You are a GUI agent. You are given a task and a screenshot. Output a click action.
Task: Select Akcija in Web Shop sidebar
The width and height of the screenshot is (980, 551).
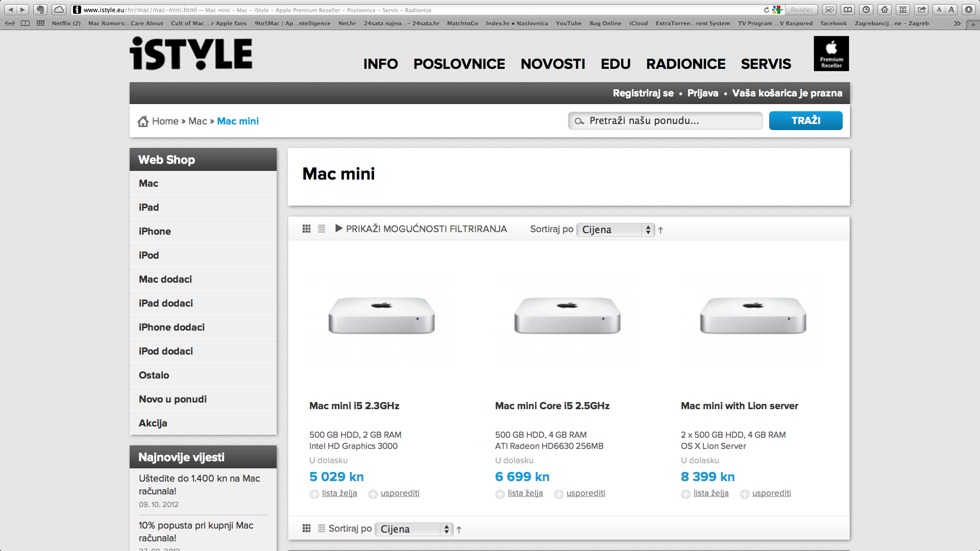pyautogui.click(x=203, y=423)
